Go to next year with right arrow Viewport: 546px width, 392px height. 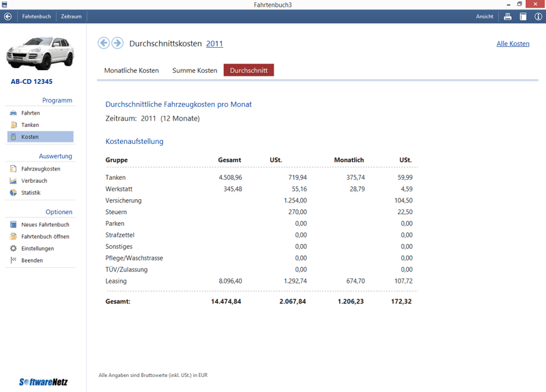tap(117, 43)
